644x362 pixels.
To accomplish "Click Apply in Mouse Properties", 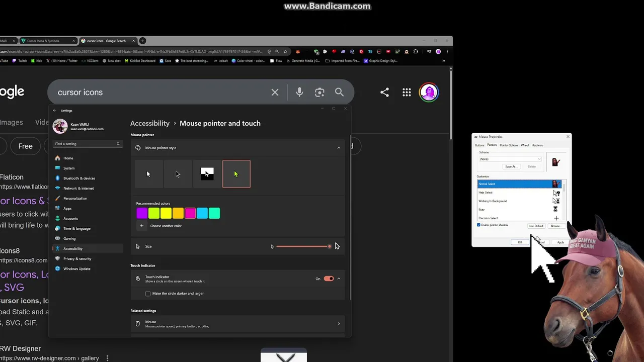I will click(x=560, y=242).
